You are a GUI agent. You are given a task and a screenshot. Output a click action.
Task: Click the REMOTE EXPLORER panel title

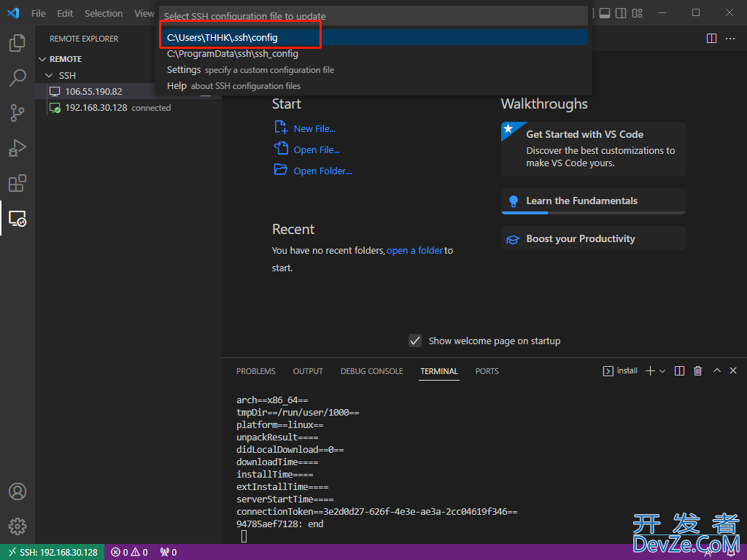pyautogui.click(x=84, y=39)
